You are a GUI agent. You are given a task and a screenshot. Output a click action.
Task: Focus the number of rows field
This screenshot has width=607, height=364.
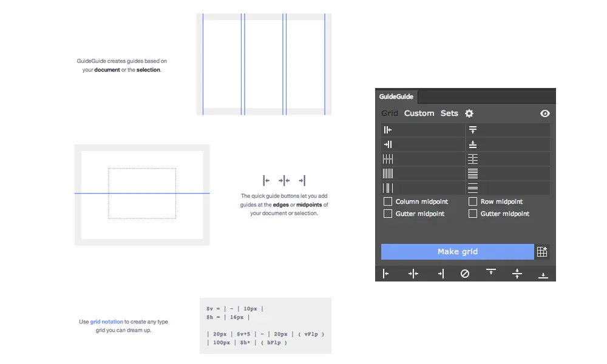(x=507, y=159)
